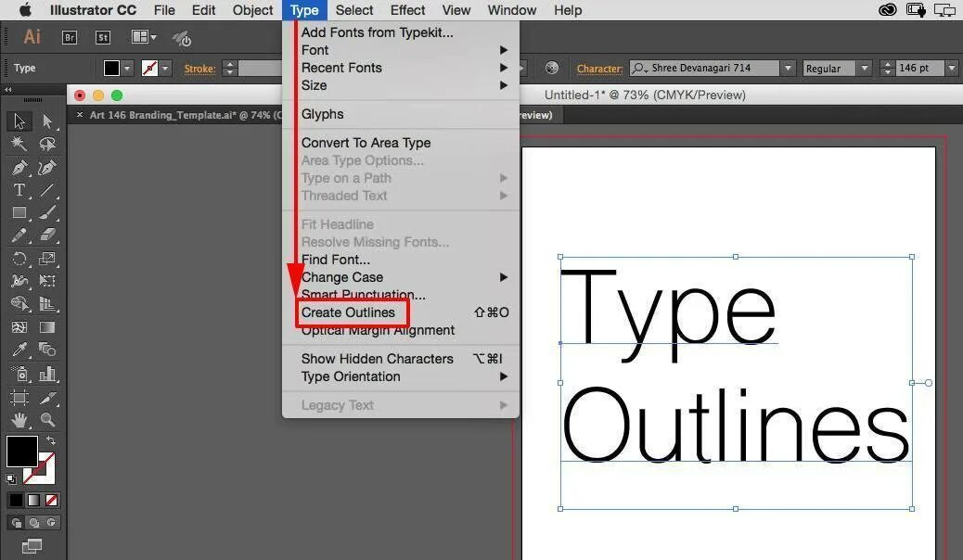Expand the Change Case submenu
This screenshot has width=963, height=560.
[401, 277]
